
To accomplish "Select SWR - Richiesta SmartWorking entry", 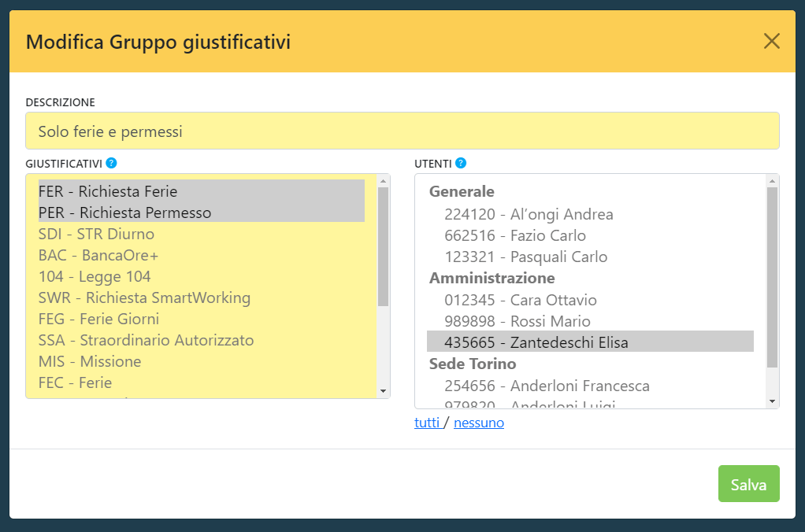I will click(144, 297).
